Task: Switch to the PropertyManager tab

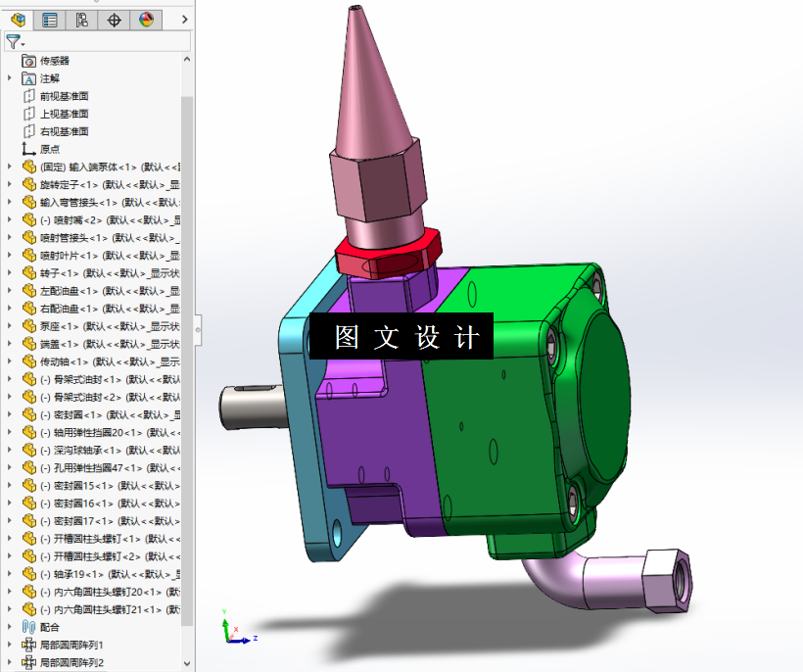Action: point(50,20)
